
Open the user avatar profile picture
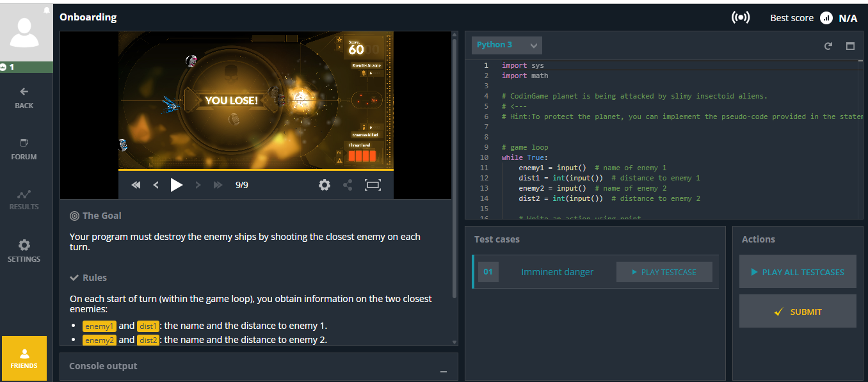coord(26,33)
